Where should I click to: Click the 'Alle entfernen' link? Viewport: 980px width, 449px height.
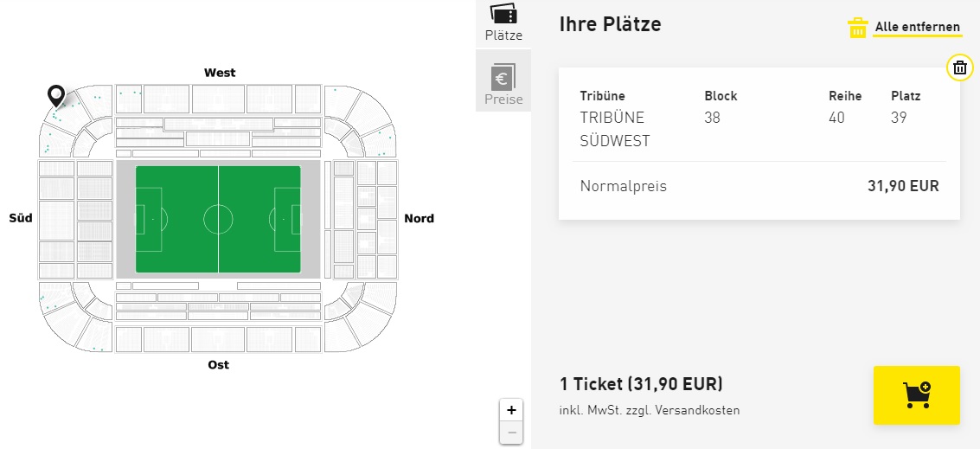click(917, 28)
